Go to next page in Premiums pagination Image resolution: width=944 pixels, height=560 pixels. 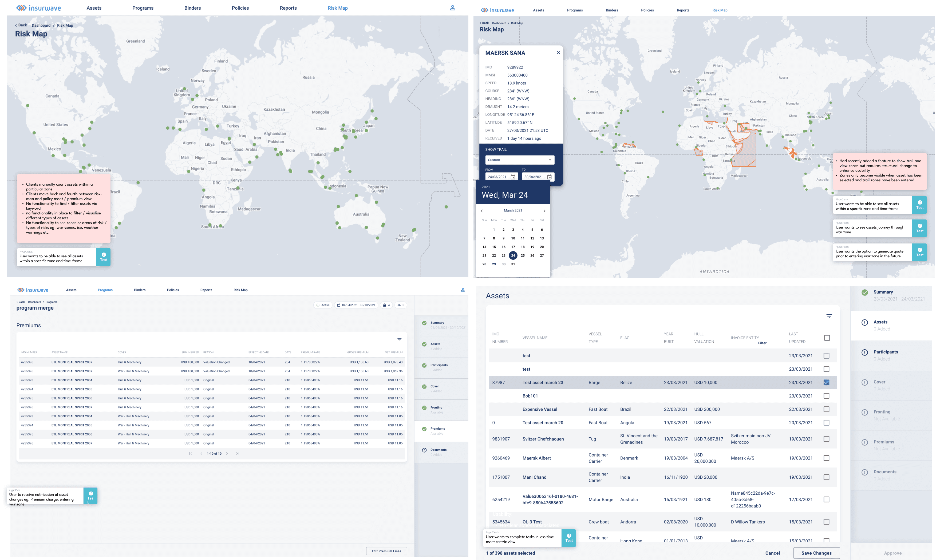pyautogui.click(x=227, y=454)
